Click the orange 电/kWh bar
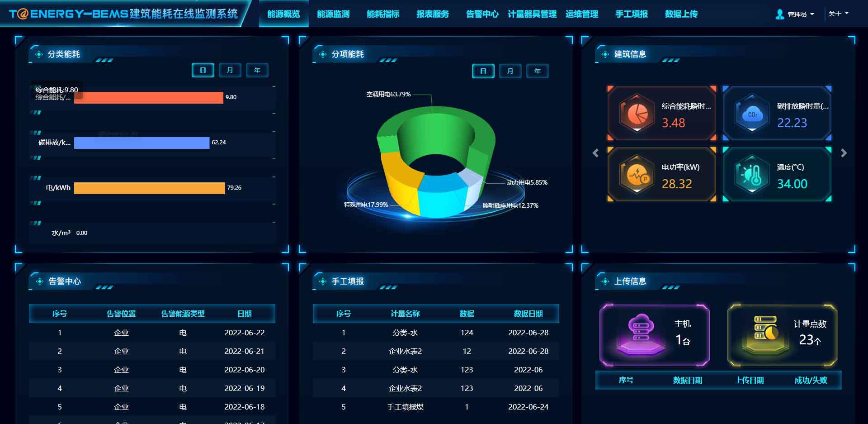868x424 pixels. pyautogui.click(x=149, y=188)
